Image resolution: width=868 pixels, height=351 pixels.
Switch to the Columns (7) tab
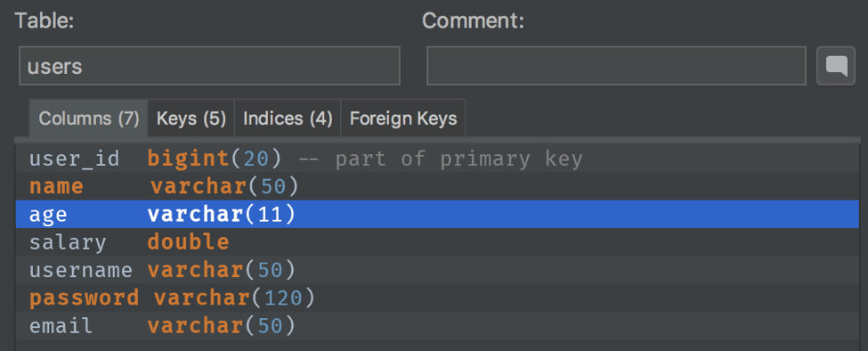coord(88,118)
